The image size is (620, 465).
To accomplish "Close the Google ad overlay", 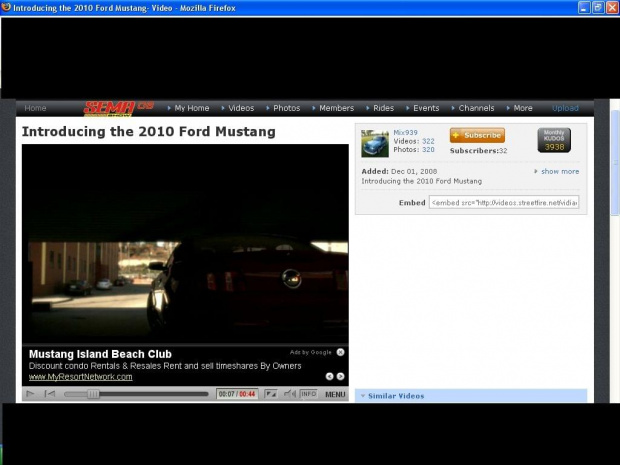I will (340, 352).
